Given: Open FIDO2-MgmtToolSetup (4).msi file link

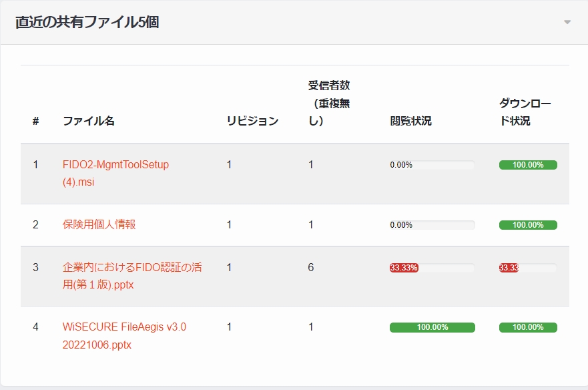Looking at the screenshot, I should pyautogui.click(x=115, y=173).
